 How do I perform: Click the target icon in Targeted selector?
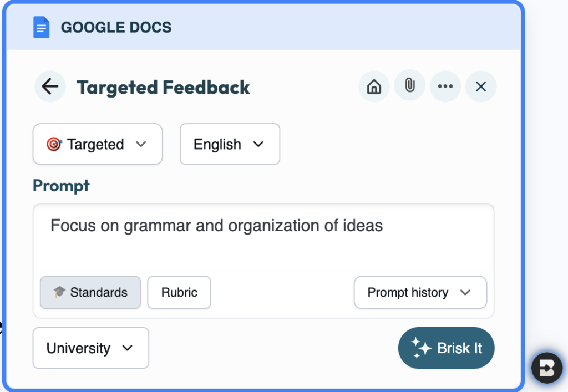(55, 144)
